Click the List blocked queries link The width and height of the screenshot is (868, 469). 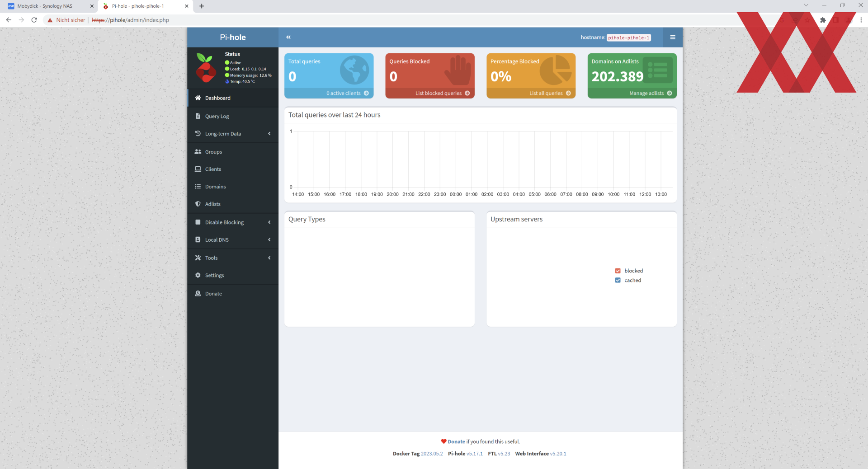(439, 93)
